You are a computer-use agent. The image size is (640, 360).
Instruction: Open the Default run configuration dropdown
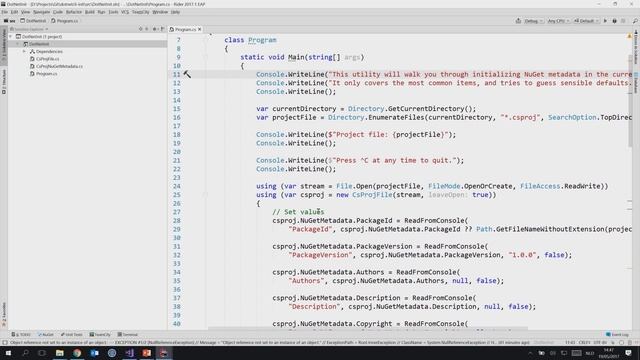click(x=586, y=21)
